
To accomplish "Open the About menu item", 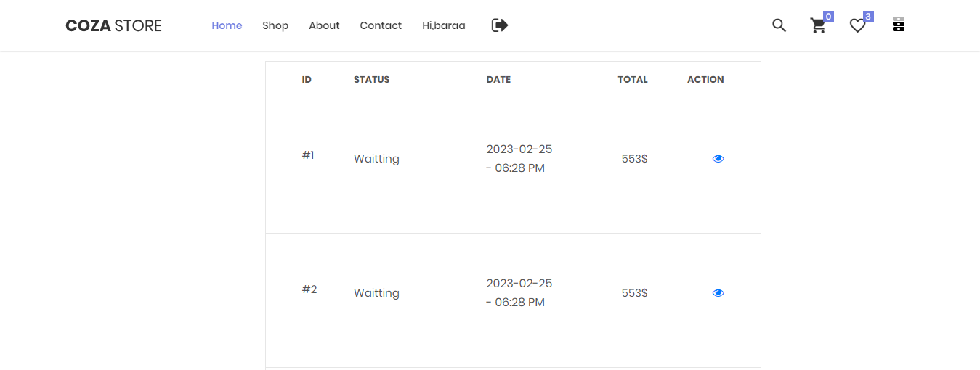I will coord(324,25).
